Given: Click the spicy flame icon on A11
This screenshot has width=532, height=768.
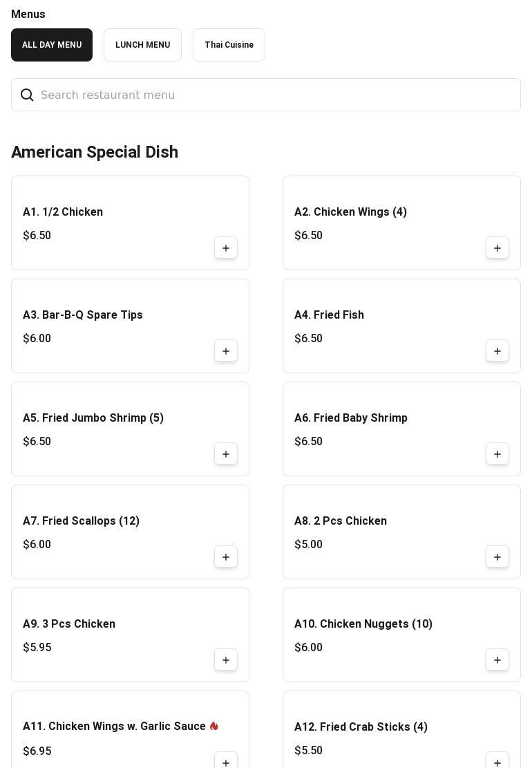Looking at the screenshot, I should pos(214,726).
